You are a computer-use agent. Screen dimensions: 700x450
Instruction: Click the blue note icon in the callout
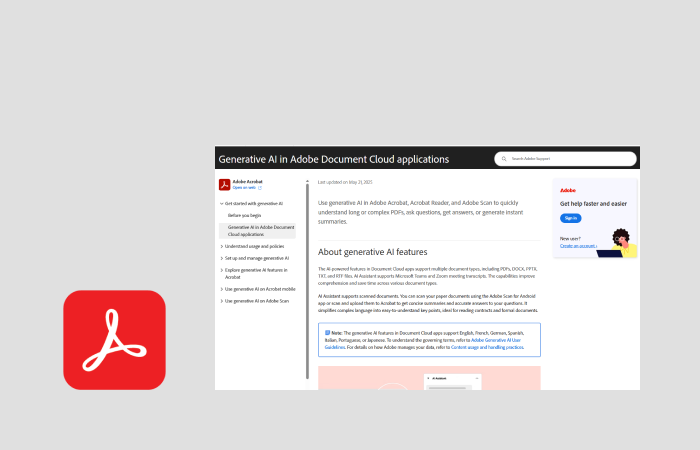[x=327, y=333]
